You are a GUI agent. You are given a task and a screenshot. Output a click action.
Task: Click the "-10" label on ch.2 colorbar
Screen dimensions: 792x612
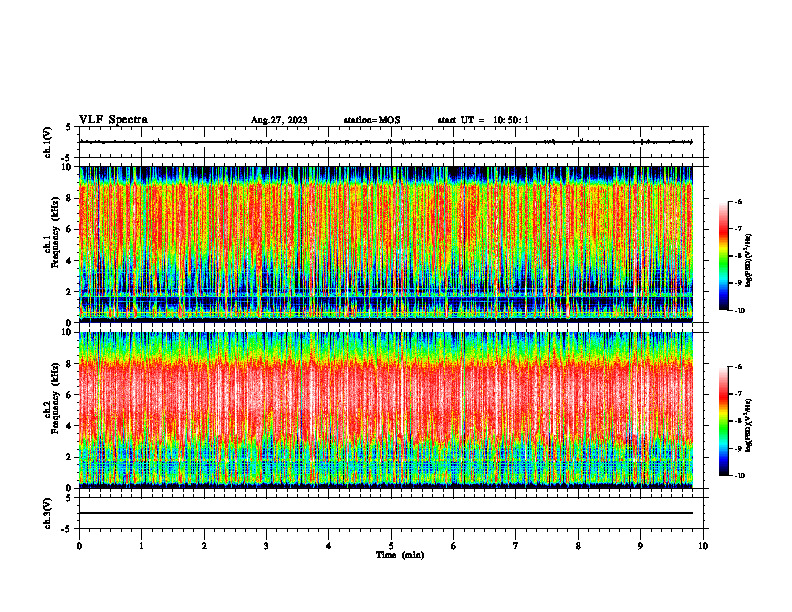click(740, 476)
